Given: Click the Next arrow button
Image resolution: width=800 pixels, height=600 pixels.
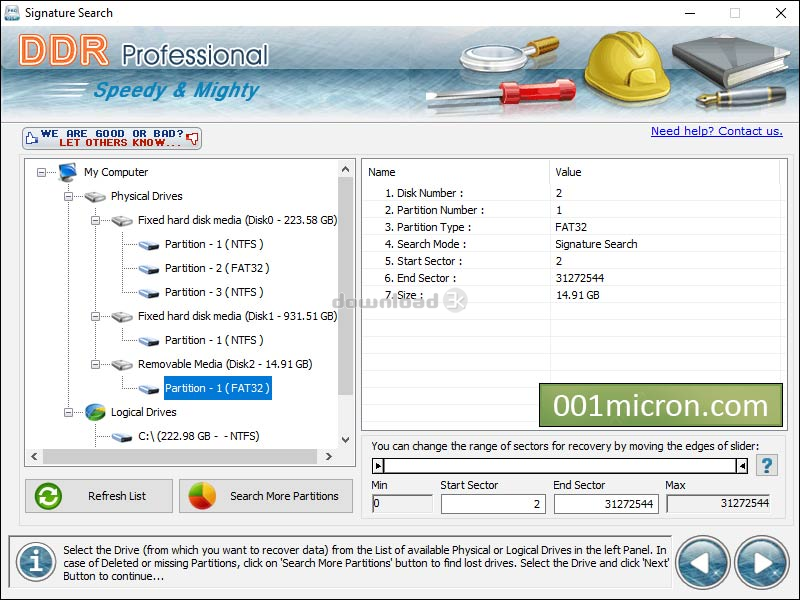Looking at the screenshot, I should click(x=762, y=562).
